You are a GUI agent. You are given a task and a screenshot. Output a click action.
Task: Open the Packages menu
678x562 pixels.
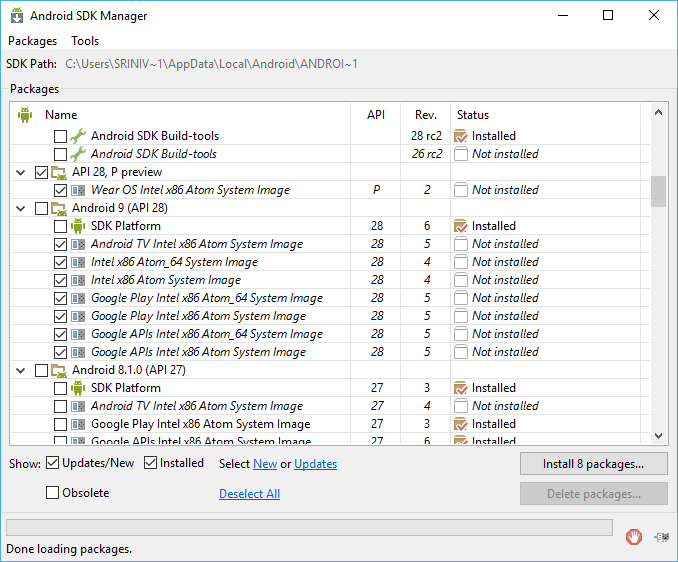[32, 41]
